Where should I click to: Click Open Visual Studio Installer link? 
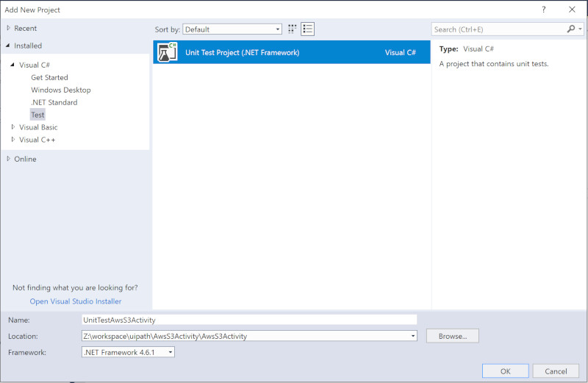[x=76, y=301]
